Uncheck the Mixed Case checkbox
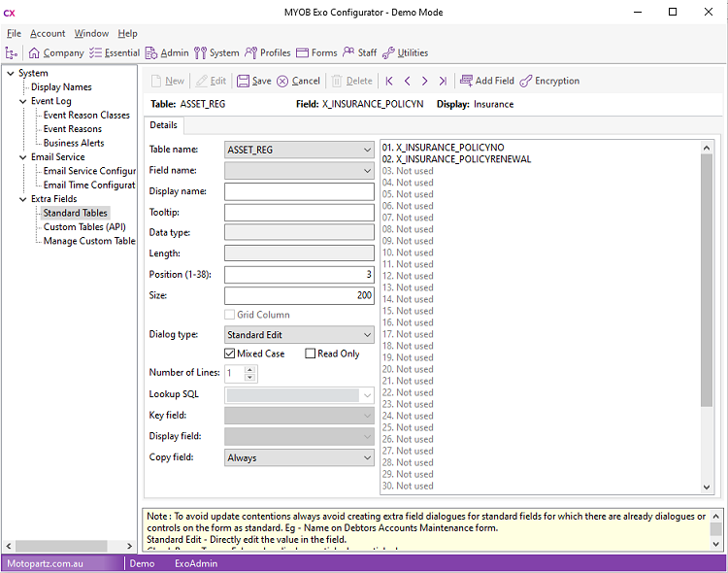 (x=229, y=354)
